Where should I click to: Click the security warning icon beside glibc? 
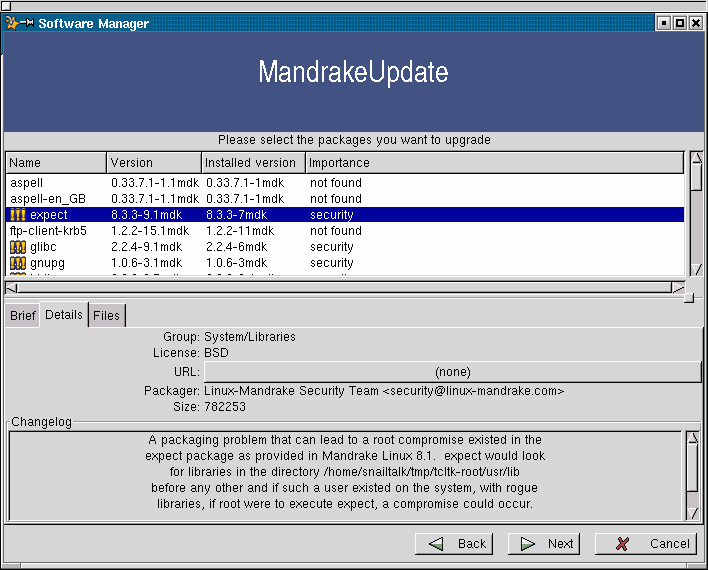tap(18, 247)
